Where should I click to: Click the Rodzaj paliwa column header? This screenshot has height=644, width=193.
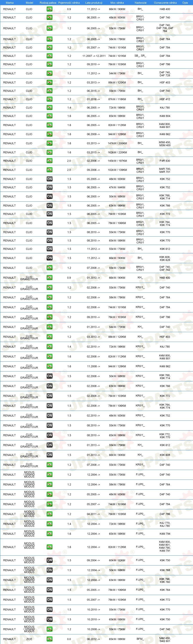(48, 3)
